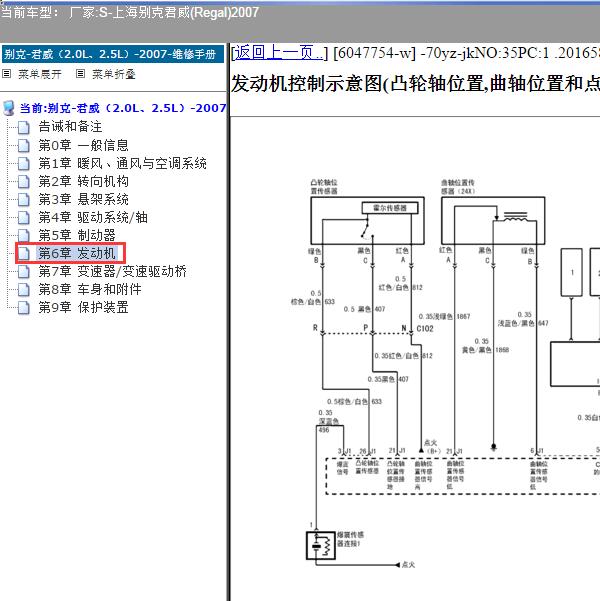This screenshot has width=600, height=601.
Task: Click the page icon beside 告诫和备注
Action: pyautogui.click(x=23, y=127)
